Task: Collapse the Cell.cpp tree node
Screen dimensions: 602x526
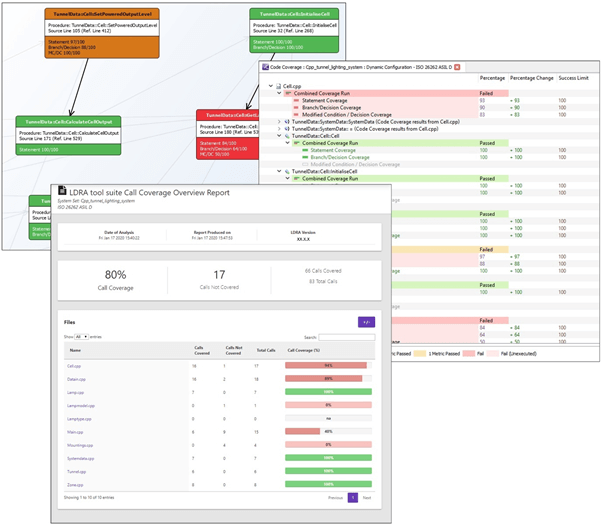Action: tap(271, 86)
